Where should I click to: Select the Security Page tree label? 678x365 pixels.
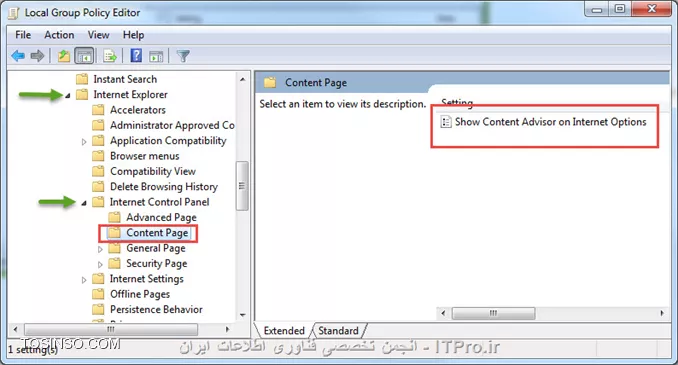coord(157,263)
